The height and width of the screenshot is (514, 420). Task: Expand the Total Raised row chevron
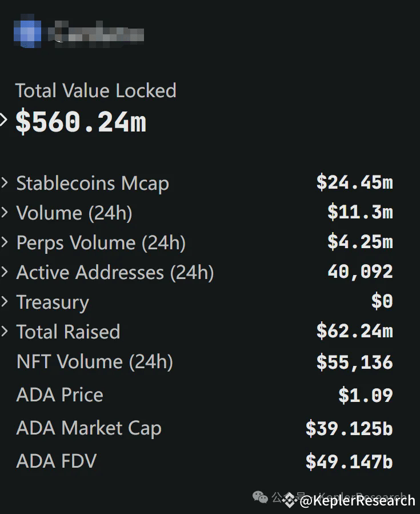pyautogui.click(x=5, y=332)
